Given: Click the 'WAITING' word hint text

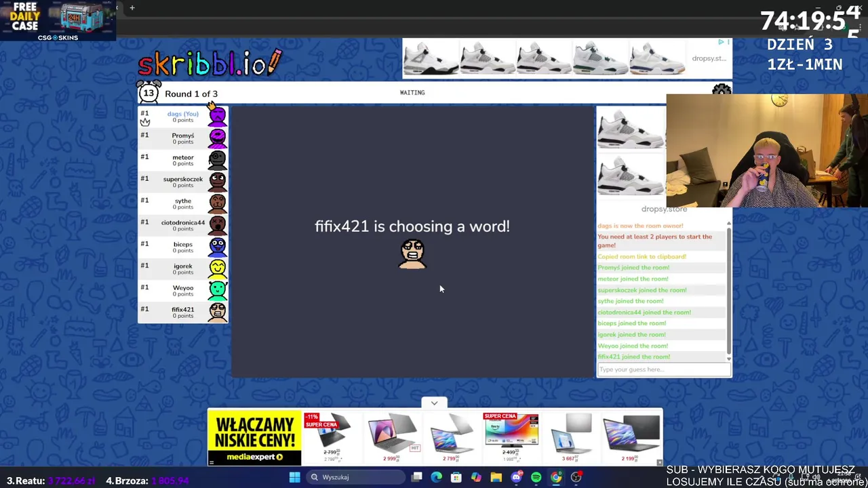Looking at the screenshot, I should point(412,93).
